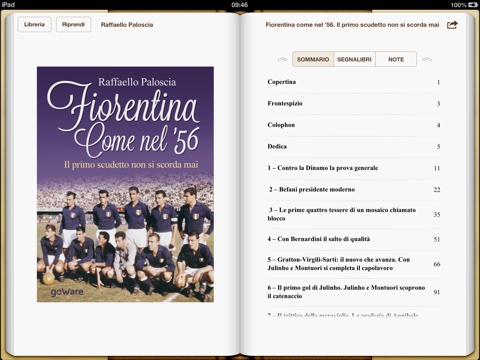Tap the share icon at top right
480x360 pixels.
click(x=452, y=25)
